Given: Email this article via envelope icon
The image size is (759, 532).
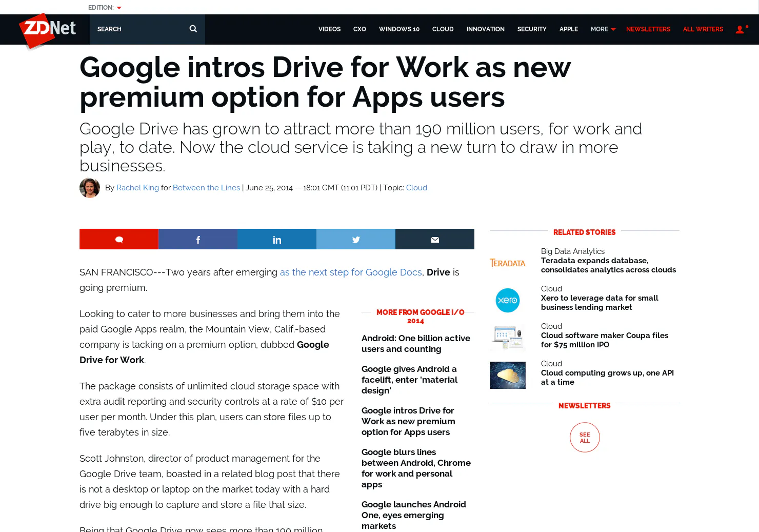Looking at the screenshot, I should [x=435, y=239].
